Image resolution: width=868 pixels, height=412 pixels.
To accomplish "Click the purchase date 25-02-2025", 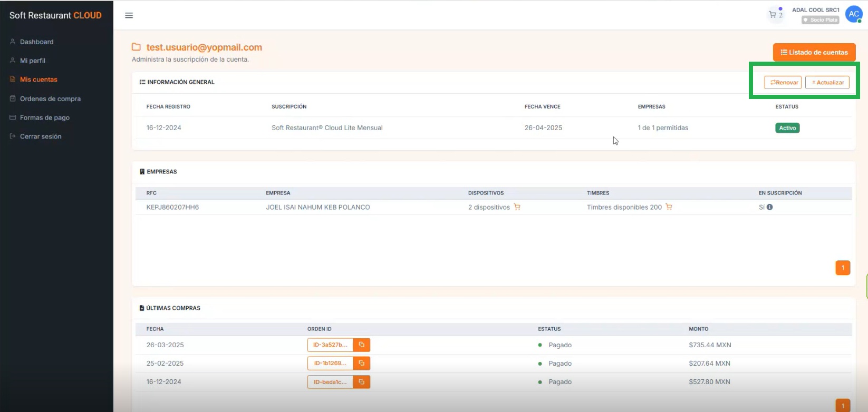I will click(165, 364).
